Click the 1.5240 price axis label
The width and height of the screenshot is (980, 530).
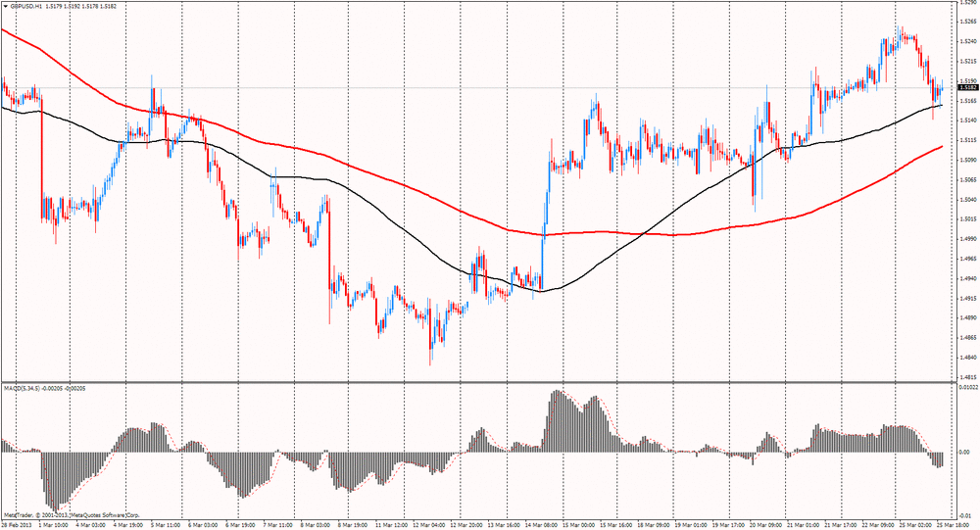[968, 41]
